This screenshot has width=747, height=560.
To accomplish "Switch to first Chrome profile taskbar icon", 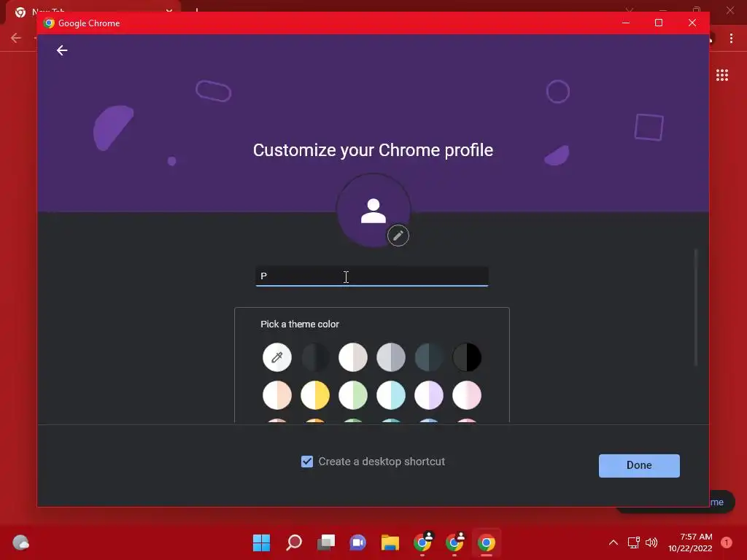I will [x=422, y=542].
